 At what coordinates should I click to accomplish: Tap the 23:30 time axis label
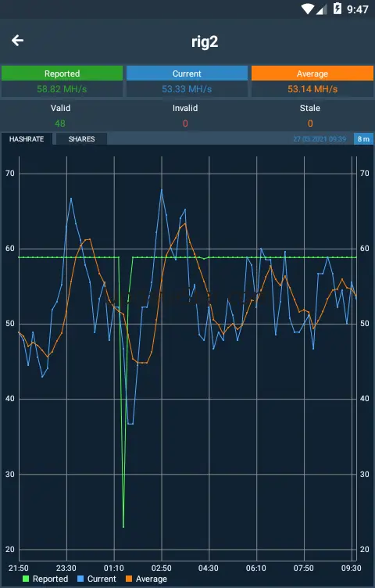[66, 568]
